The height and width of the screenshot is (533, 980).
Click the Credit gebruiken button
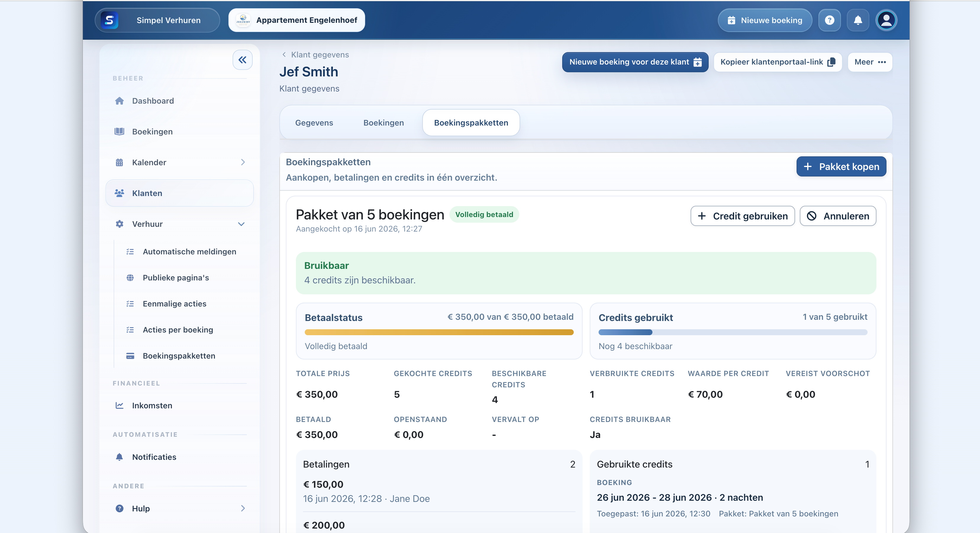pyautogui.click(x=742, y=216)
